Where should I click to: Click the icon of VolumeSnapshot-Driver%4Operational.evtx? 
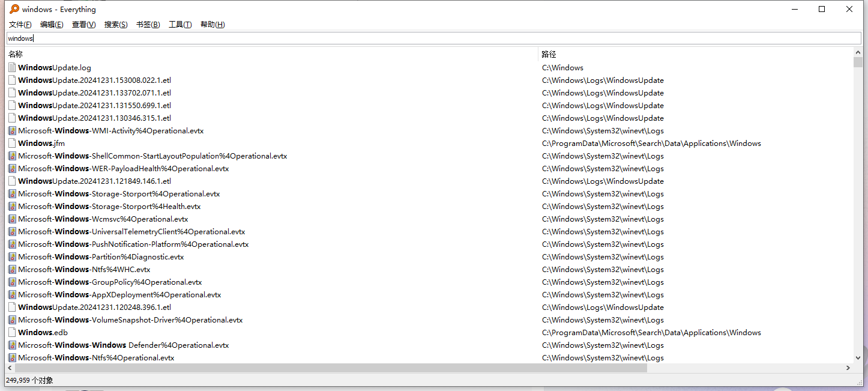pos(12,320)
